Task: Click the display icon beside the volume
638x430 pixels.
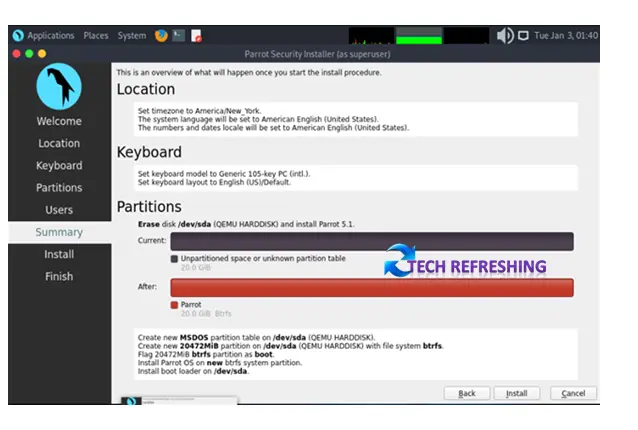Action: (526, 36)
